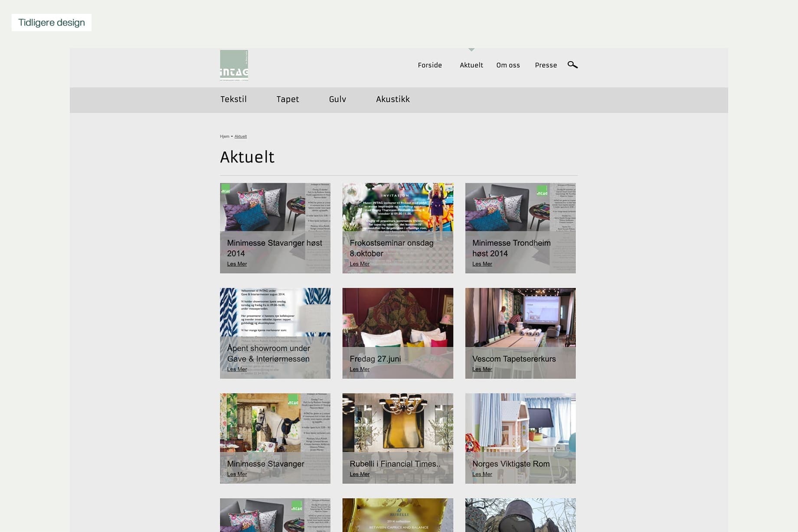The width and height of the screenshot is (798, 532).
Task: Open the Rubelli 2014 collection gold thumbnail
Action: coord(398,515)
